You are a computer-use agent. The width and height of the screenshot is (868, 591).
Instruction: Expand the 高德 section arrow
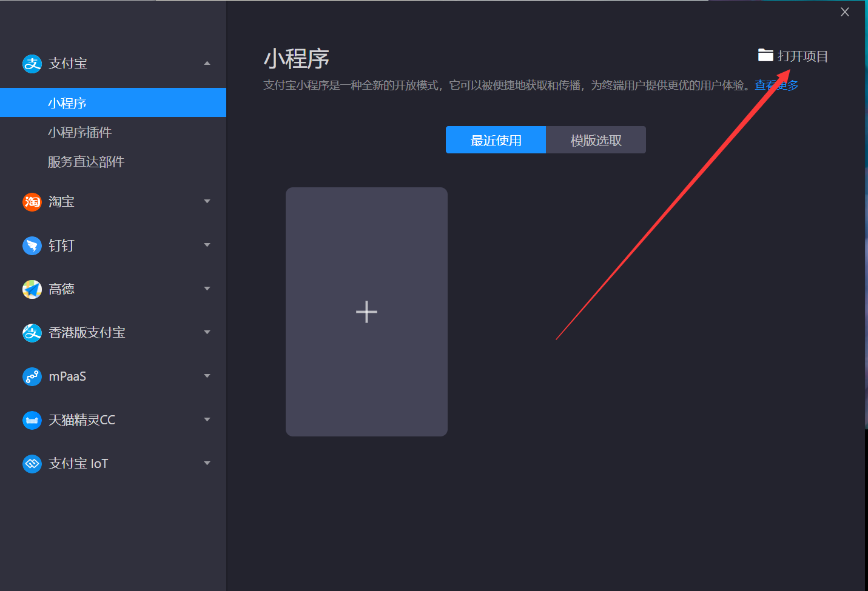coord(207,289)
